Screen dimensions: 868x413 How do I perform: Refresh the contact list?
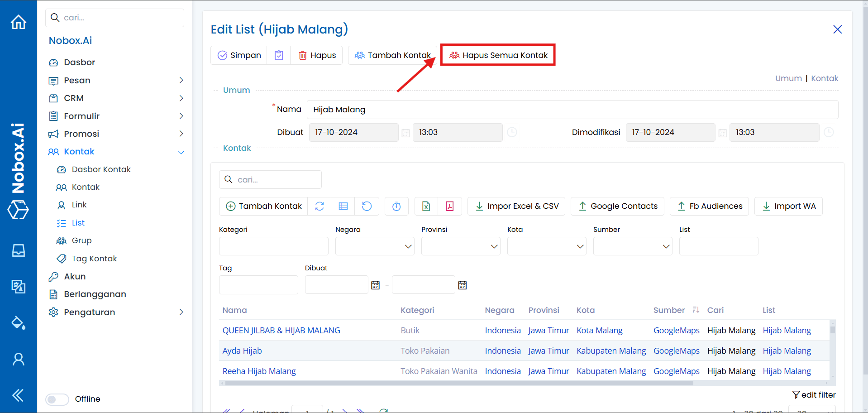click(x=320, y=206)
